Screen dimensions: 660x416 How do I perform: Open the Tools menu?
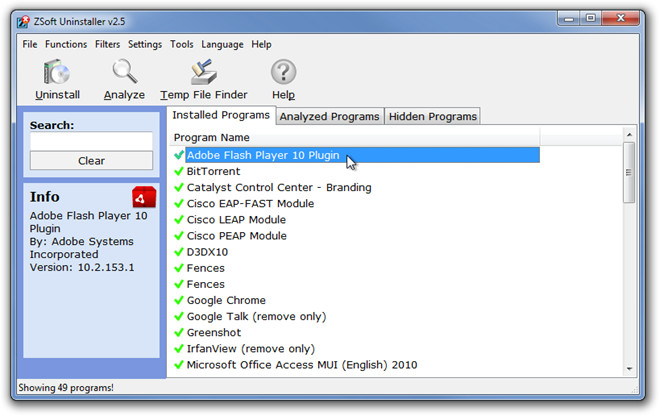[182, 44]
